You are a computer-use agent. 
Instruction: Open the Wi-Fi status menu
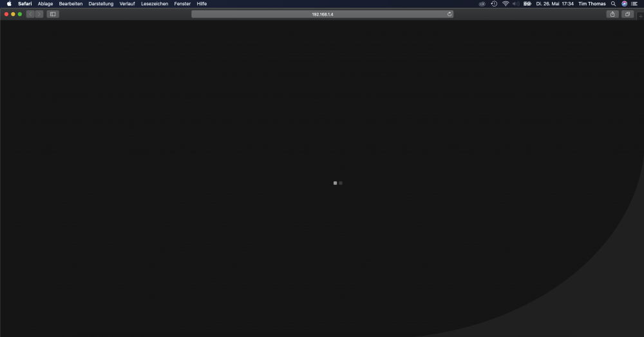(506, 4)
